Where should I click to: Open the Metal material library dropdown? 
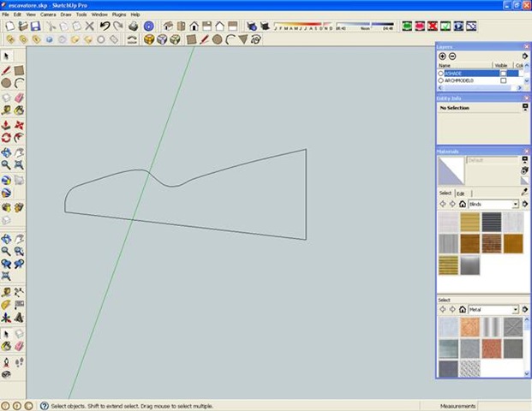(x=516, y=309)
